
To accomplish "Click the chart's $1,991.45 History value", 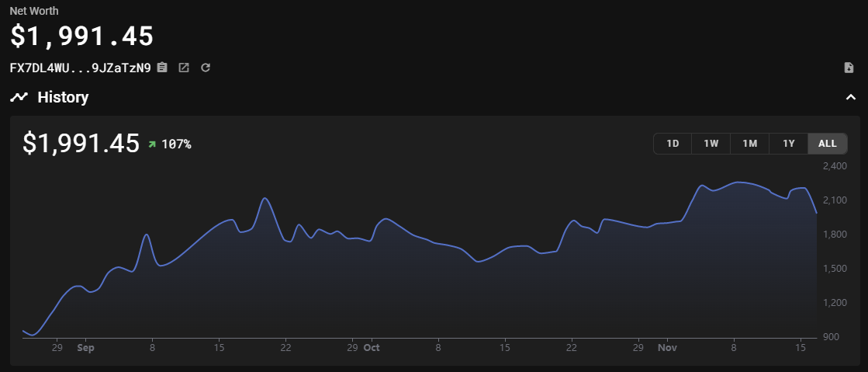I will pos(81,144).
